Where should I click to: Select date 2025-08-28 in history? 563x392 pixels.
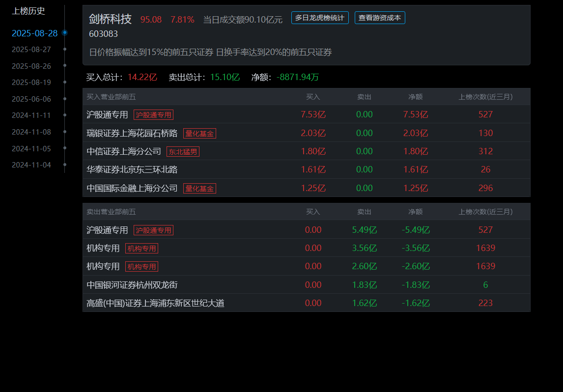pyautogui.click(x=34, y=33)
